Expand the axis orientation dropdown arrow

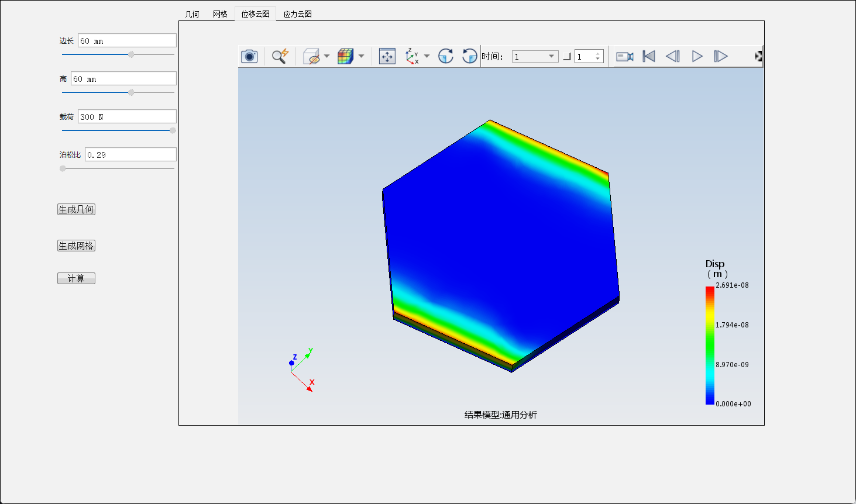click(x=427, y=56)
